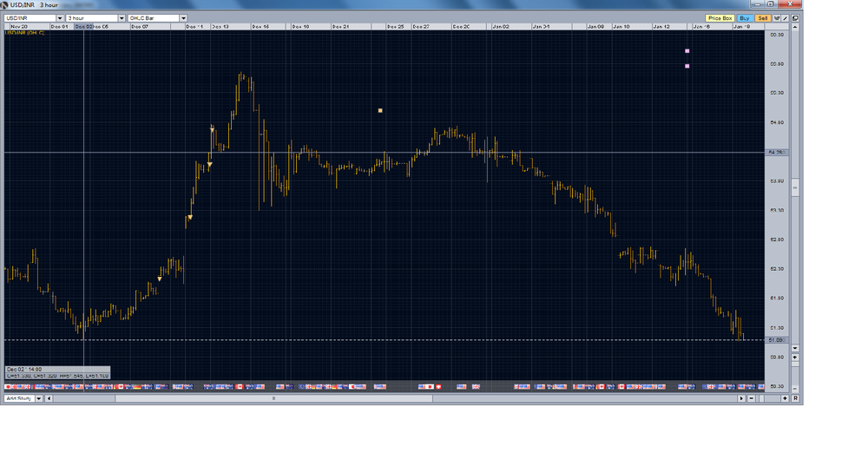Select the Jan 12 date label
This screenshot has width=868, height=466.
[661, 27]
